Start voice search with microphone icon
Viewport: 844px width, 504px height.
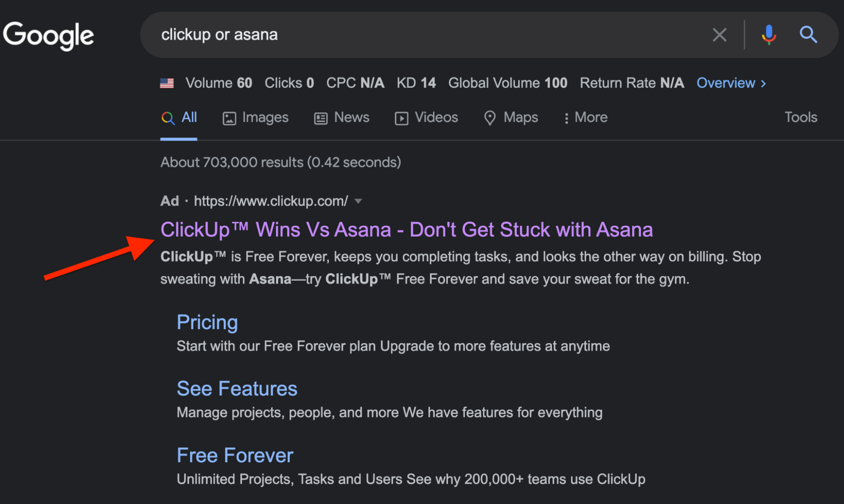[x=769, y=35]
